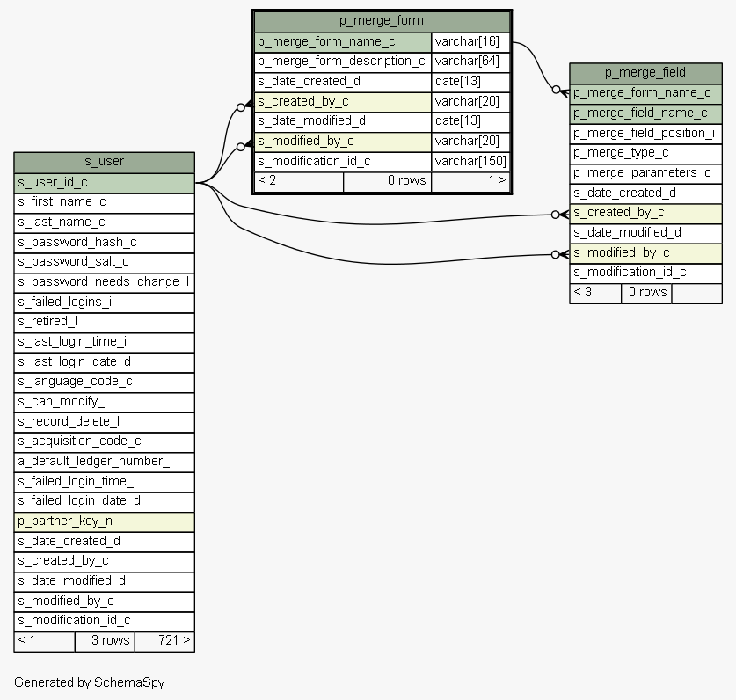Select p_merge_form_description_c column
The height and width of the screenshot is (700, 736).
tap(343, 62)
